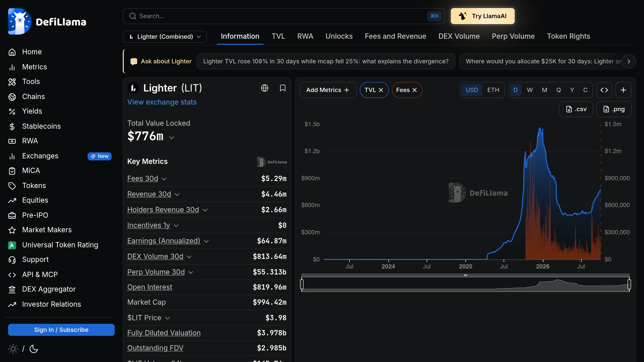Image resolution: width=644 pixels, height=362 pixels.
Task: Remove the Fees metric chip
Action: 415,90
